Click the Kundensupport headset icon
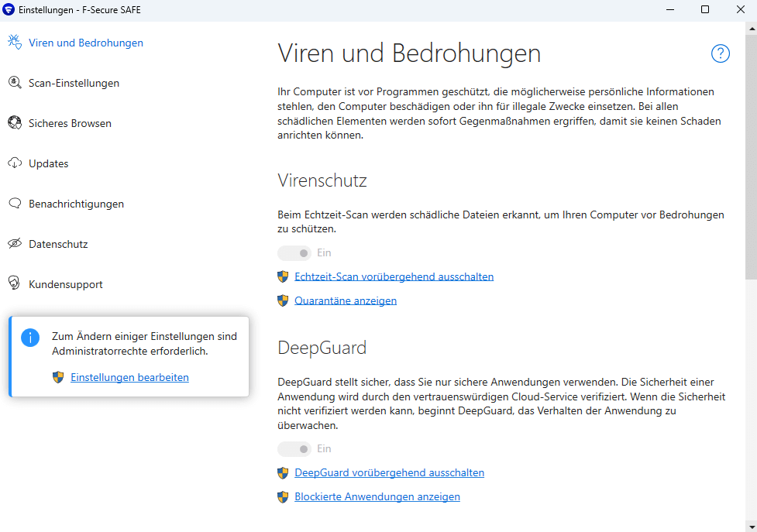This screenshot has height=532, width=757. [15, 283]
